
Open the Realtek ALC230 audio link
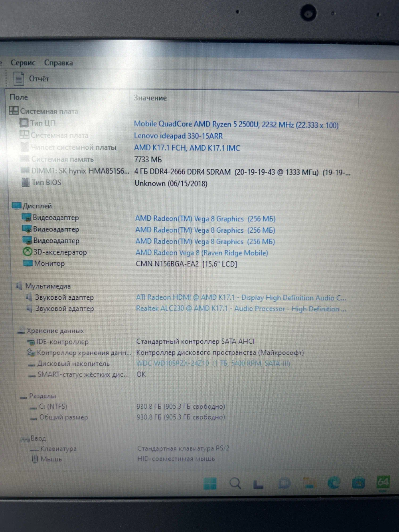[241, 309]
